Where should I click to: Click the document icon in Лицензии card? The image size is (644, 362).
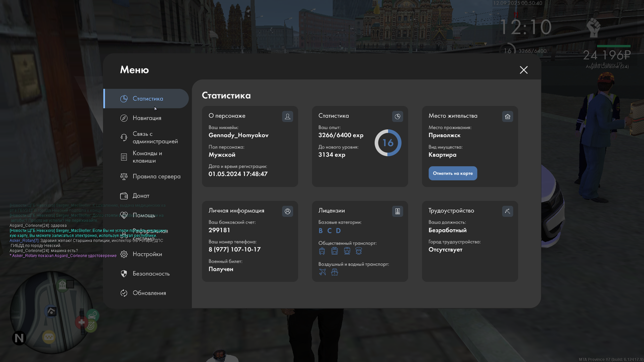tap(397, 211)
